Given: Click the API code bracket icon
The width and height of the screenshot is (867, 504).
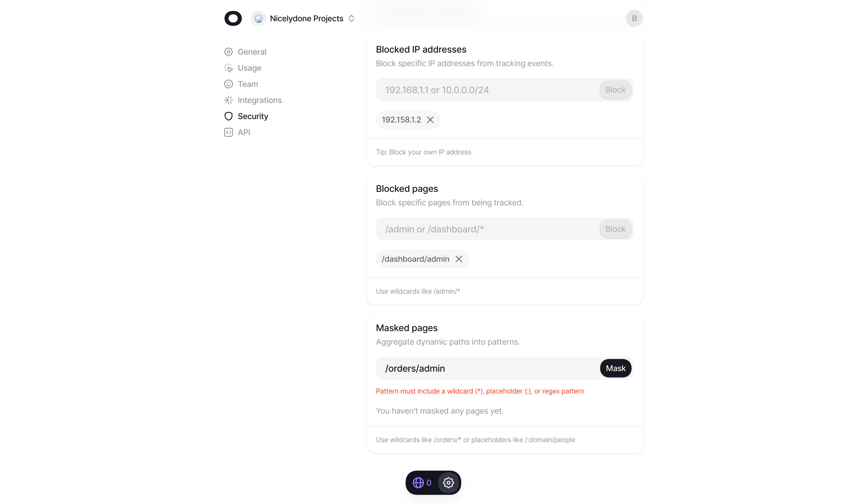Looking at the screenshot, I should point(228,132).
